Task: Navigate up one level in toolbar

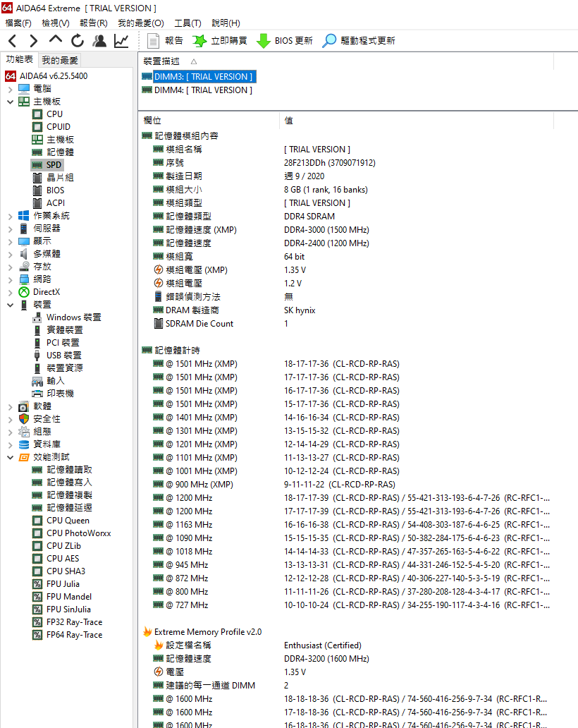Action: pos(56,40)
